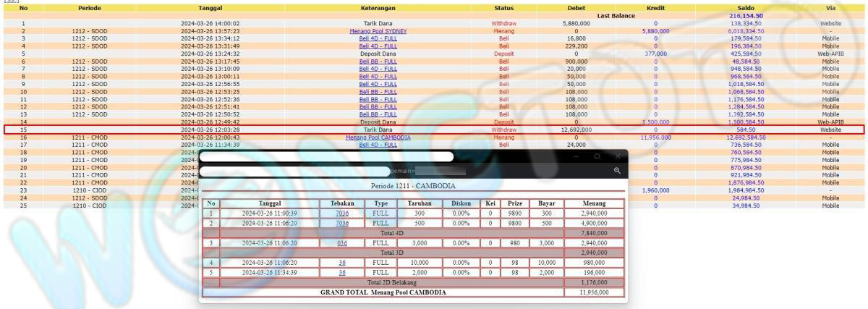868x309 pixels.
Task: Open Beli 4D - FULL in row 9
Action: point(378,84)
